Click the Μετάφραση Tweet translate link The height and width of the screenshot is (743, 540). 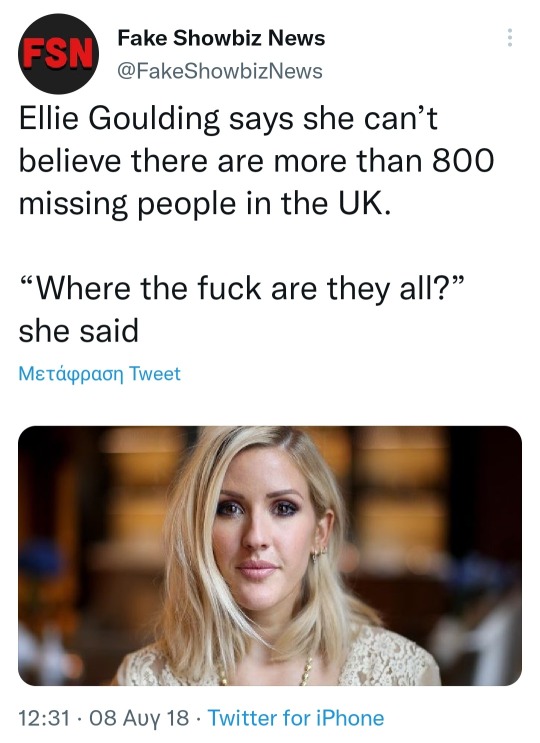(x=99, y=374)
